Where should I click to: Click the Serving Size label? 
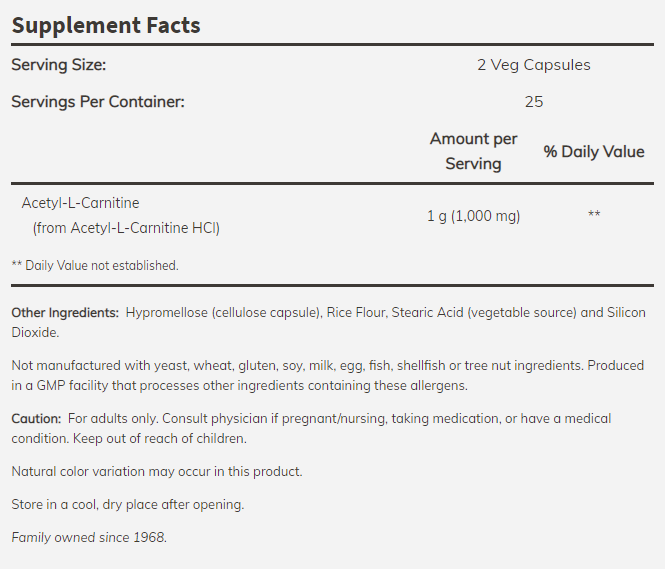pyautogui.click(x=58, y=65)
